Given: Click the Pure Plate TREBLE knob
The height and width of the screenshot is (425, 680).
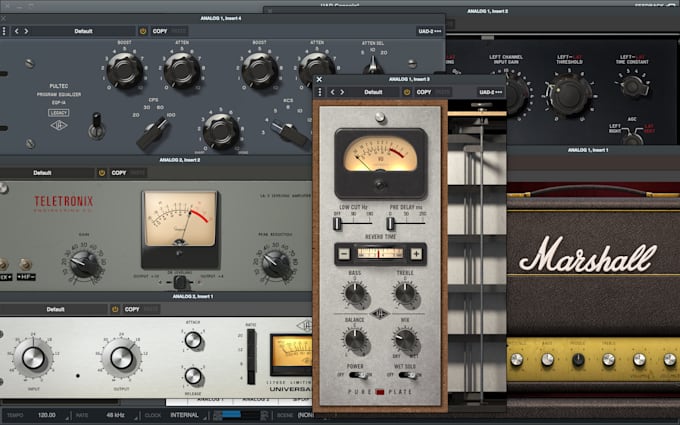Looking at the screenshot, I should click(x=405, y=293).
